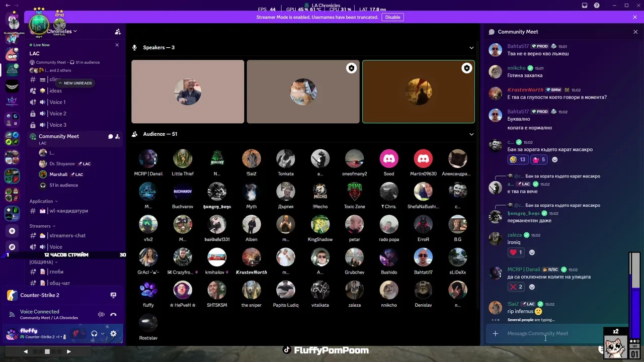Open the Add a Server plus icon
The width and height of the screenshot is (644, 362).
pos(12,231)
